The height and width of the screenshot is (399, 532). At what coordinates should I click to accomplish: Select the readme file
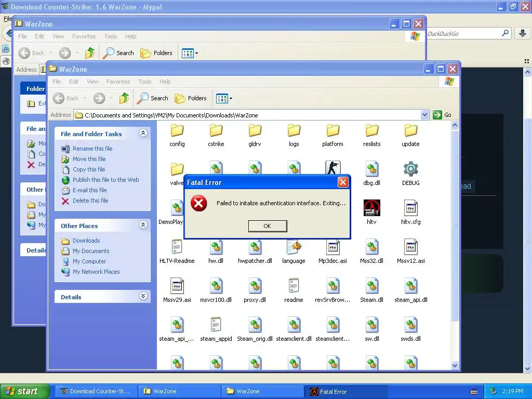294,290
